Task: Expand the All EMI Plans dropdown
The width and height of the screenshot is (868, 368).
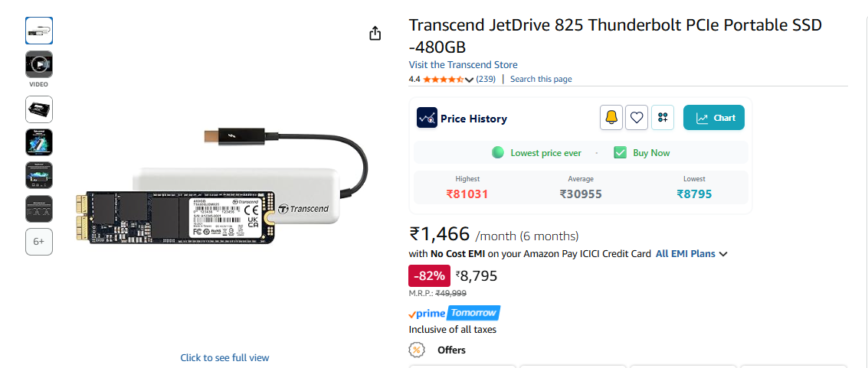Action: point(723,254)
